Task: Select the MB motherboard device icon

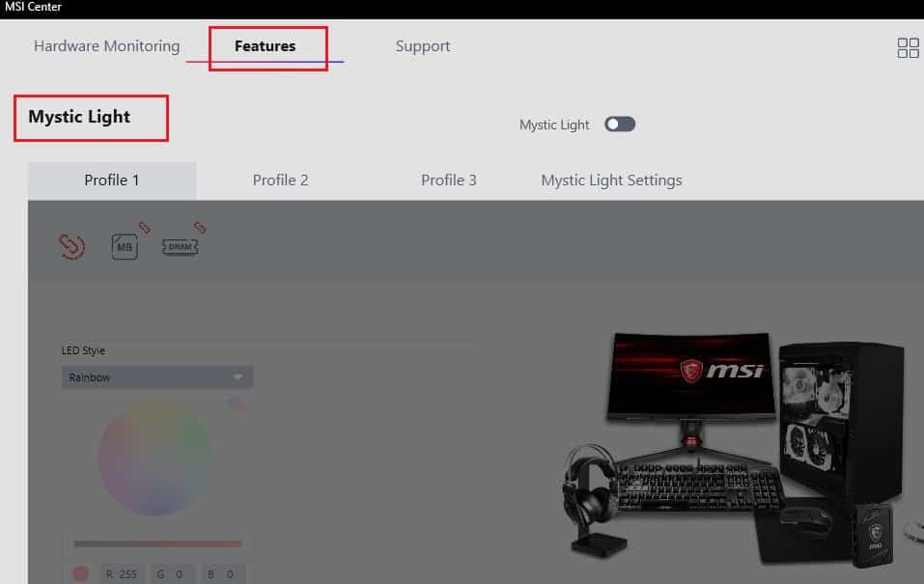Action: pos(125,246)
